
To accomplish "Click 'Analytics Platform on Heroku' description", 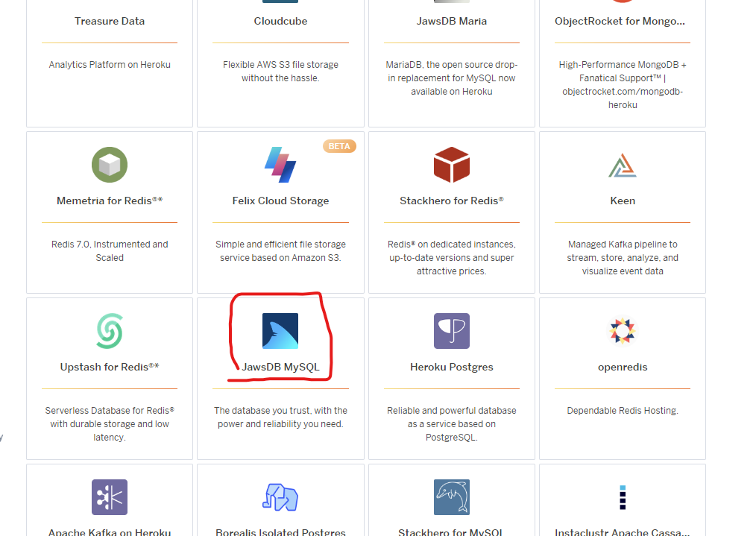I will click(x=110, y=65).
